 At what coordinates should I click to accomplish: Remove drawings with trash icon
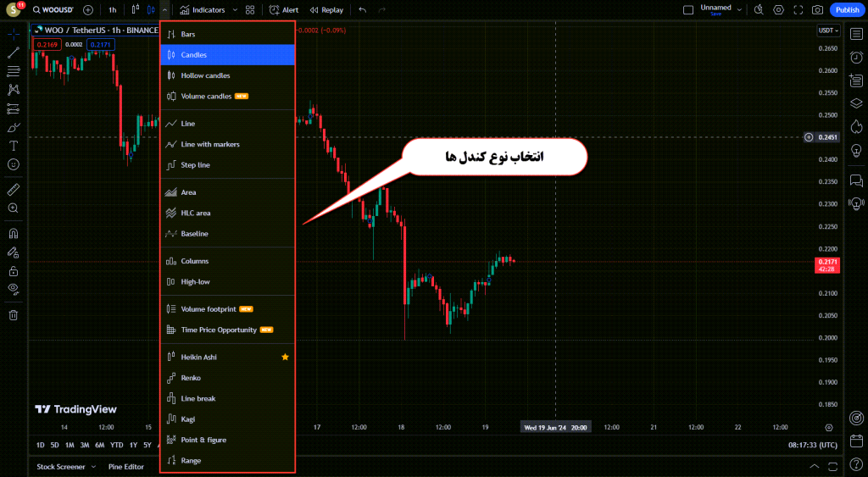click(x=14, y=315)
